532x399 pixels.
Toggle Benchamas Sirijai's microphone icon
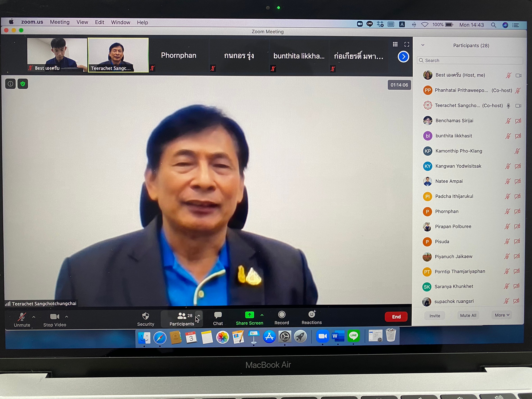point(508,121)
